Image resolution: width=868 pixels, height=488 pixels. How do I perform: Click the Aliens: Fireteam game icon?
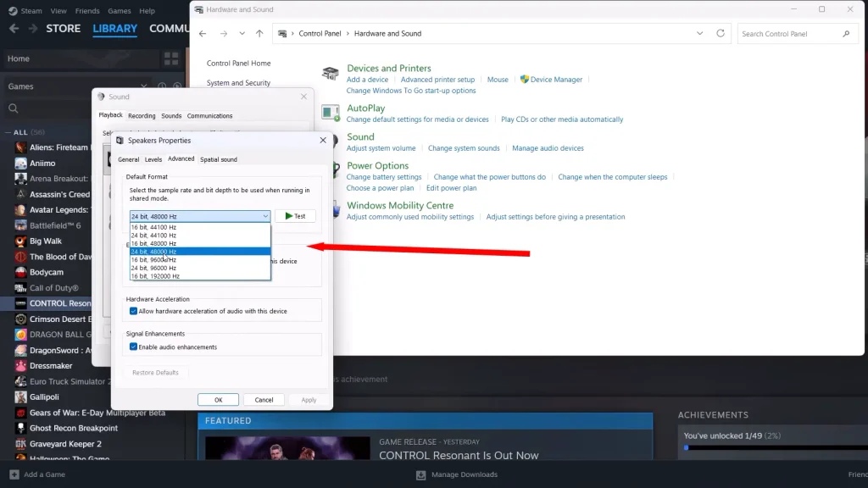point(20,147)
